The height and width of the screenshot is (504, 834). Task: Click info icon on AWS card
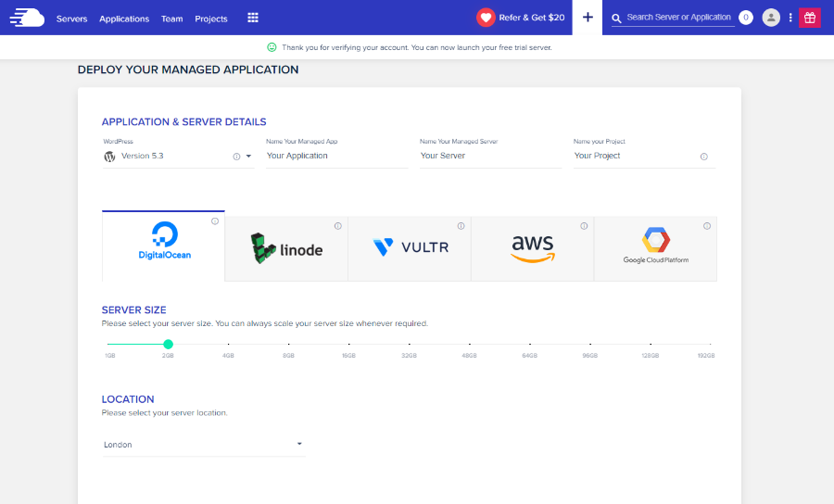(584, 226)
